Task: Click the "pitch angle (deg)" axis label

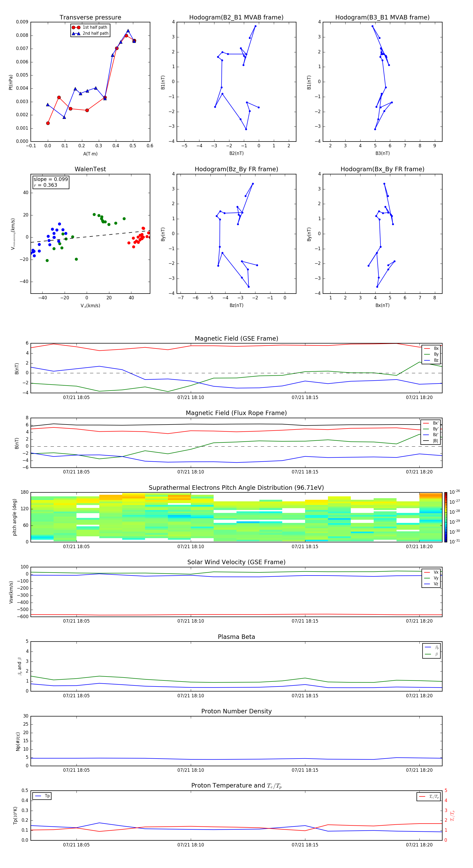Action: coord(14,517)
